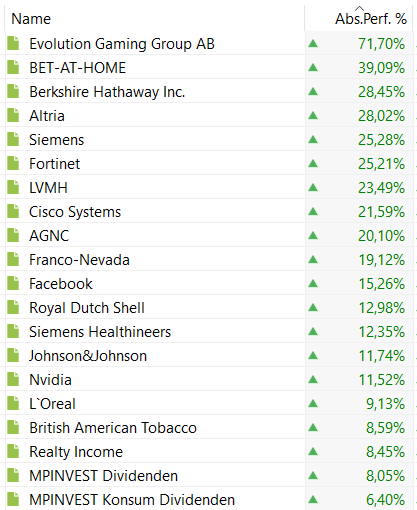417x510 pixels.
Task: Click the 11,74% performance value for Johnson&Johnson
Action: [x=382, y=356]
